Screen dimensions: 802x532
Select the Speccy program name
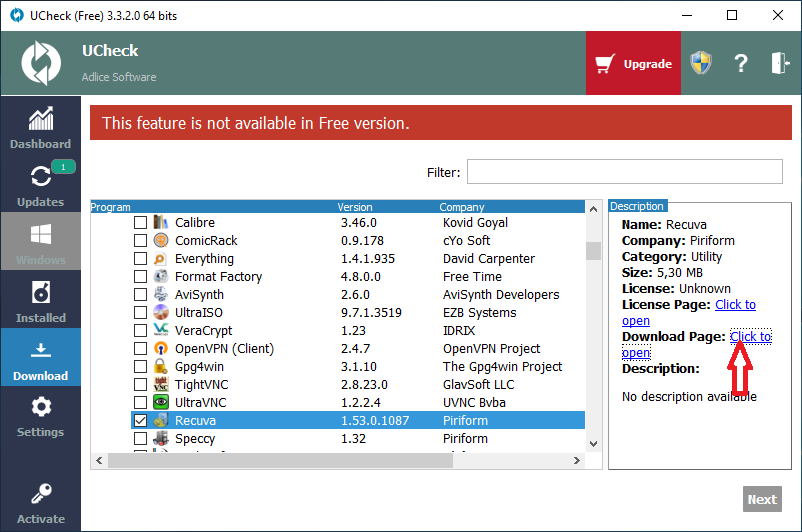pos(194,439)
